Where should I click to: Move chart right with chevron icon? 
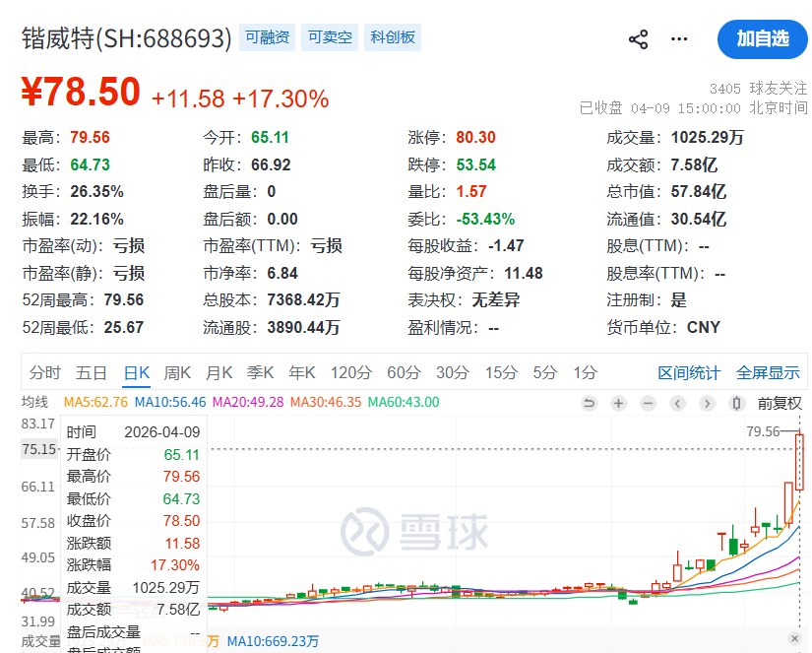[707, 403]
